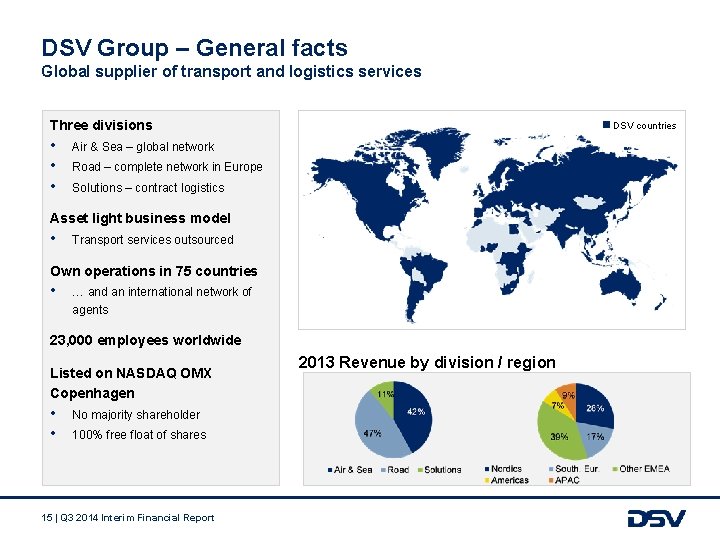Click the Nordics legend swatch
The width and height of the screenshot is (720, 540).
(x=487, y=469)
